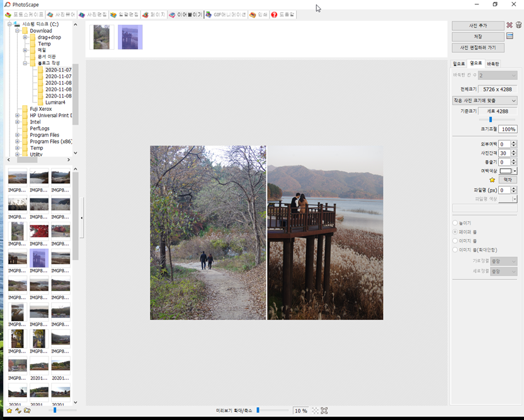Select the 페이퍼 풀 radio option

(x=455, y=232)
